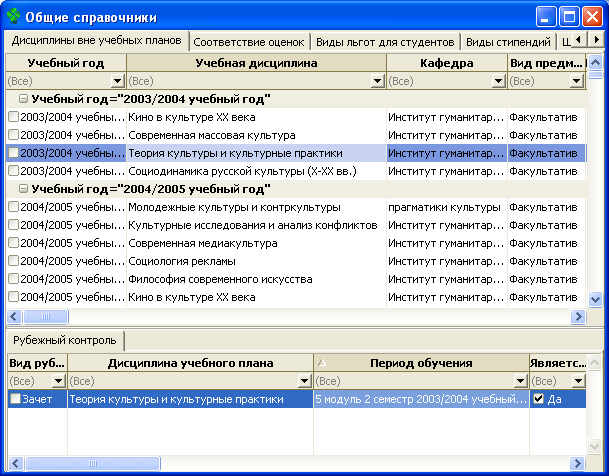The image size is (609, 476).
Task: Sort by Учебная дисциплина column header
Action: coord(256,63)
